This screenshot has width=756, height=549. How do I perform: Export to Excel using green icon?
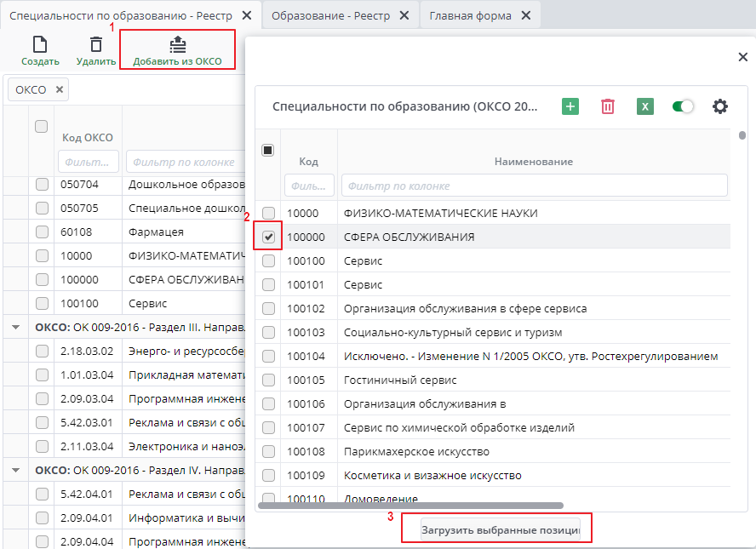tap(645, 106)
